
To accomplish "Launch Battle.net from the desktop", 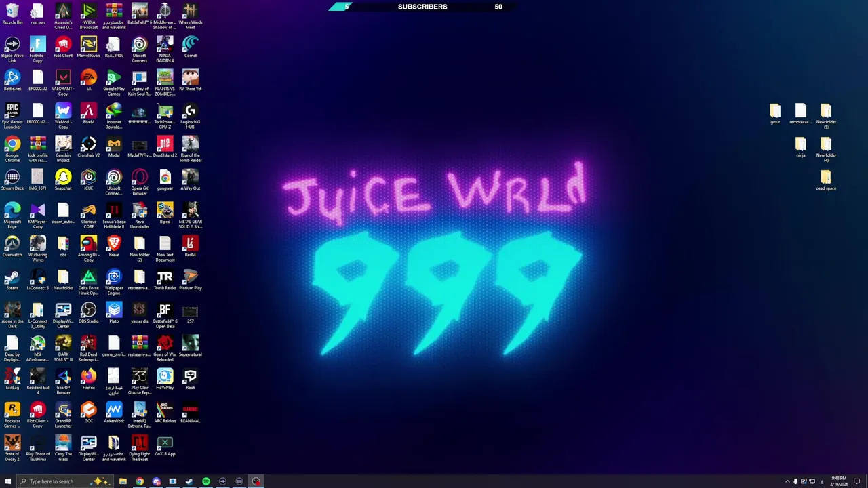I will point(12,81).
